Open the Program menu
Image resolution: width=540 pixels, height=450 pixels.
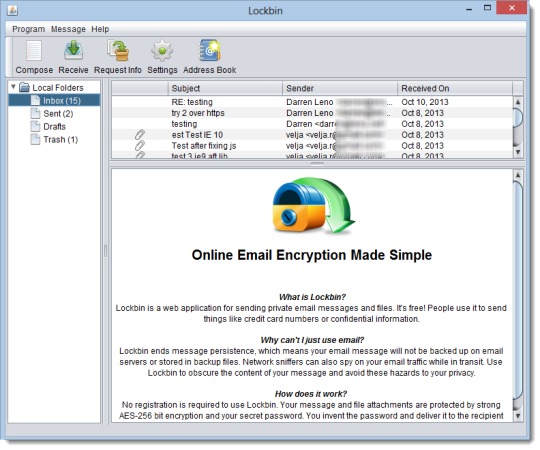(x=29, y=29)
